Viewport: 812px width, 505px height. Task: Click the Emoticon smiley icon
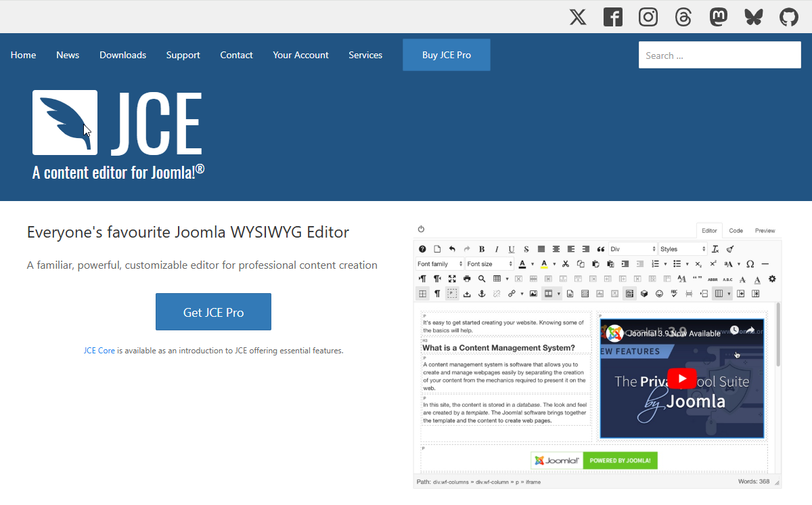(x=659, y=294)
